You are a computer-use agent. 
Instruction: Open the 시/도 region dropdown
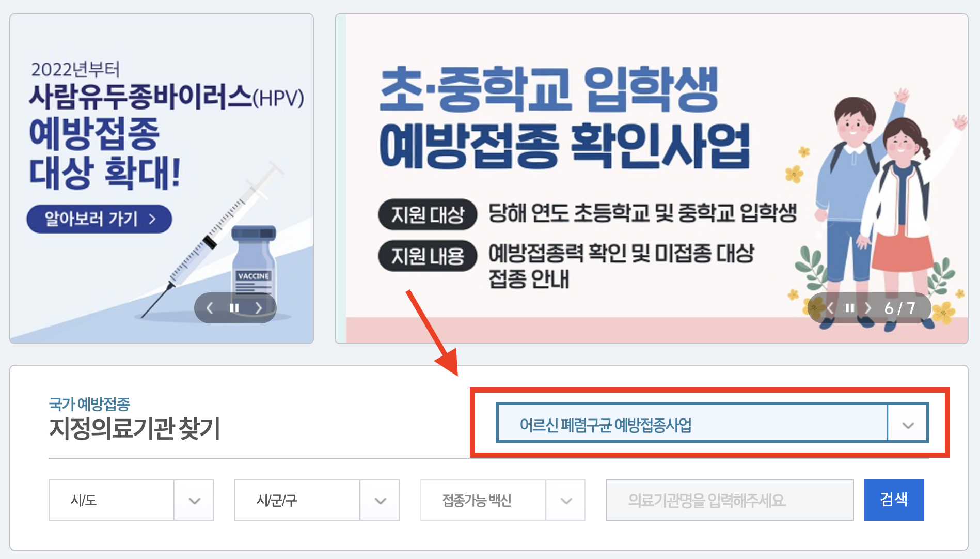(131, 500)
